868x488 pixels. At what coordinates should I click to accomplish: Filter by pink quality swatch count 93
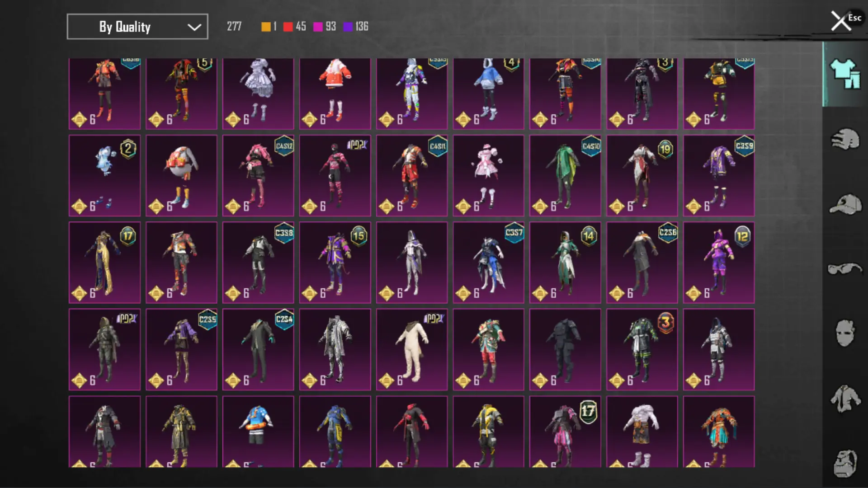tap(318, 27)
